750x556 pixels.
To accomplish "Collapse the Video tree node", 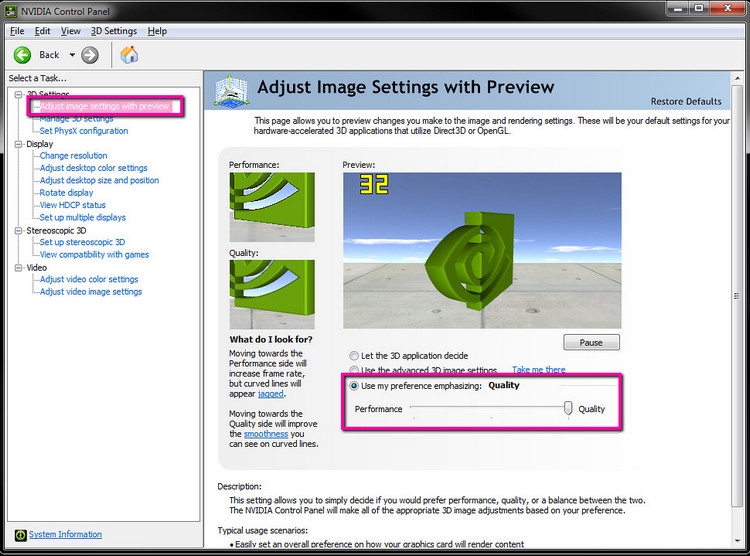I will (x=18, y=268).
